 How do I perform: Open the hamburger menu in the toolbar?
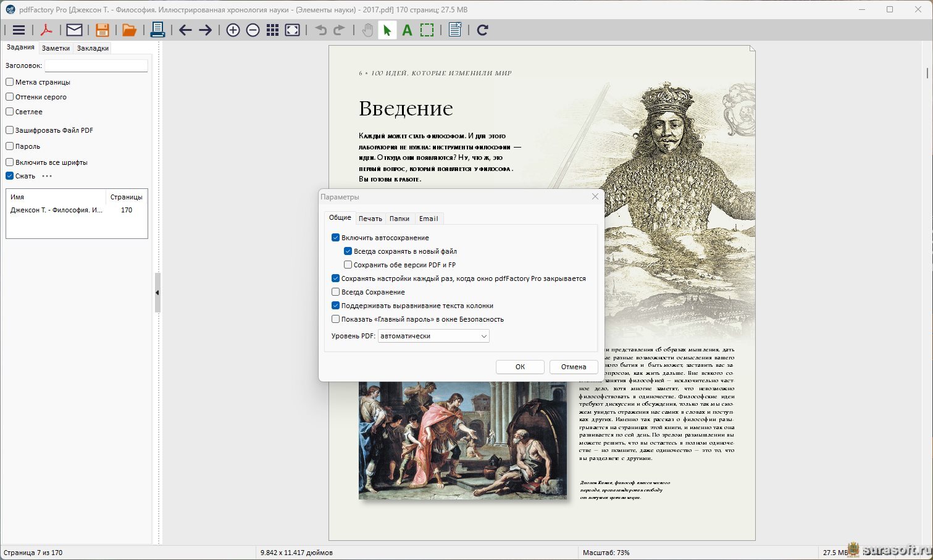[x=19, y=30]
